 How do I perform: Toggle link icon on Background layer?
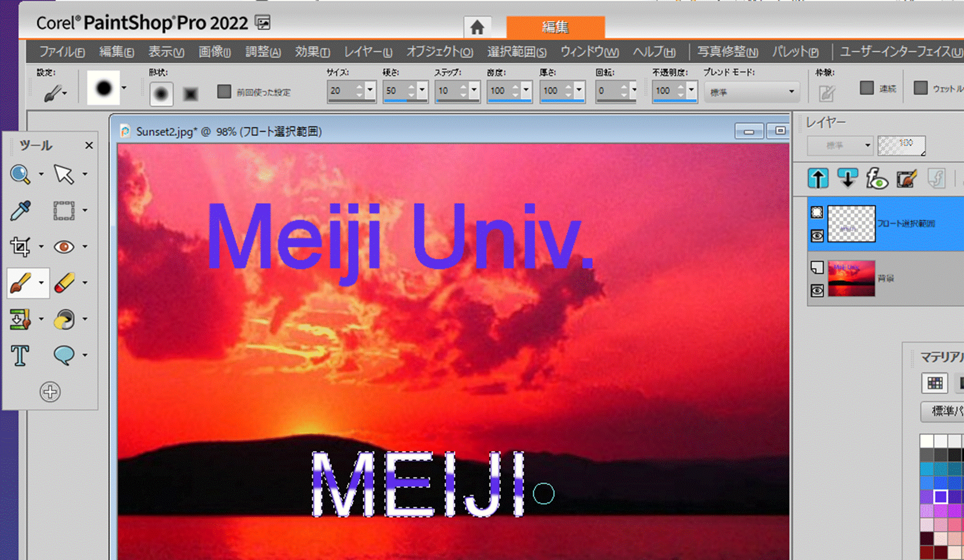tap(817, 267)
